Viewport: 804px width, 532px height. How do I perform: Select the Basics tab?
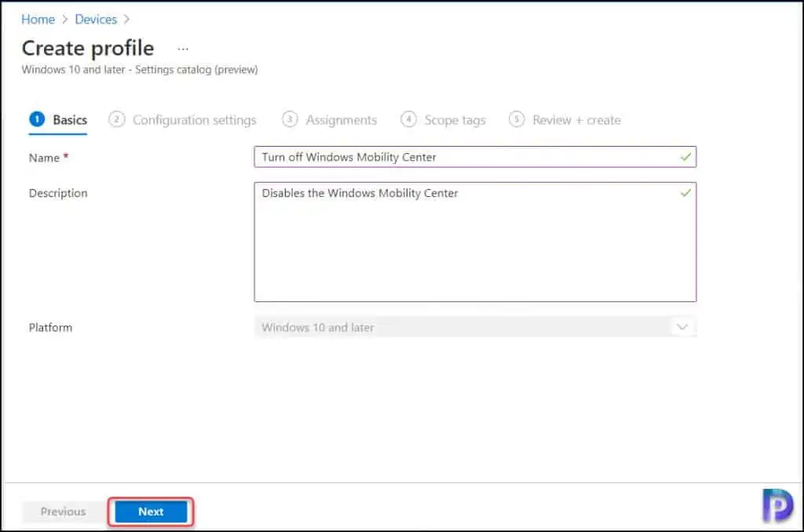58,120
